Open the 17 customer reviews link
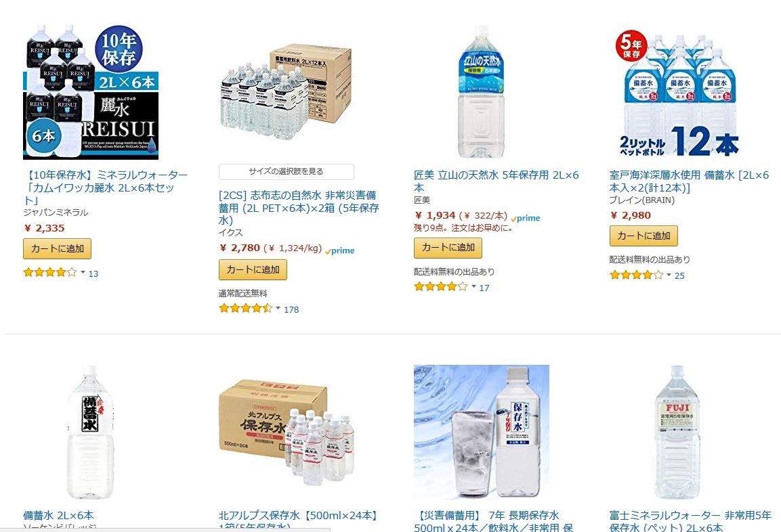The width and height of the screenshot is (781, 532). click(484, 288)
